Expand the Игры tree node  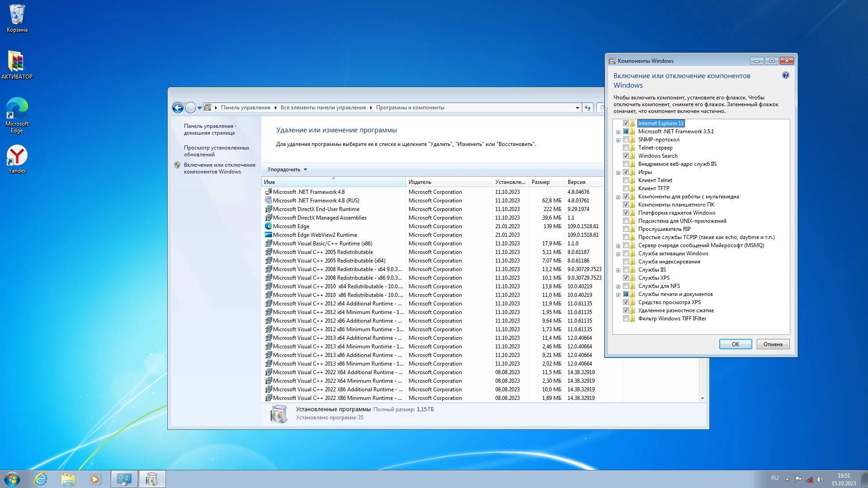click(x=618, y=173)
